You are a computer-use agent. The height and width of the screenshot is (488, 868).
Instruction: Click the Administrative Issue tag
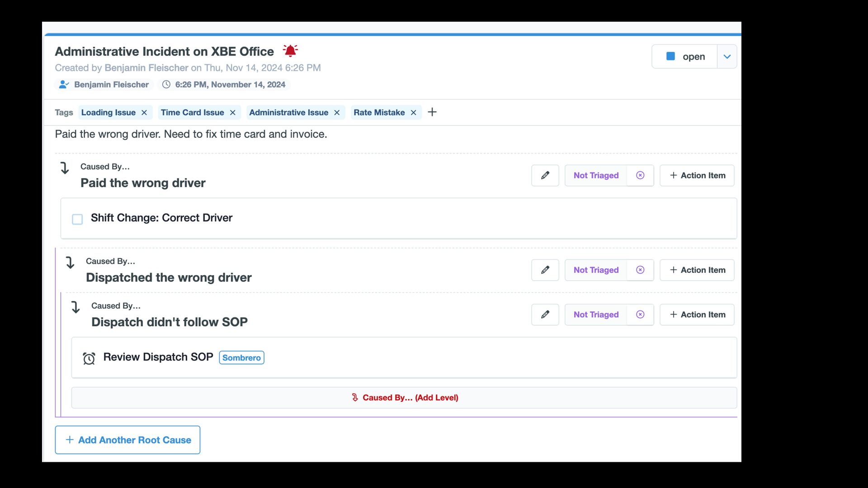(x=288, y=113)
